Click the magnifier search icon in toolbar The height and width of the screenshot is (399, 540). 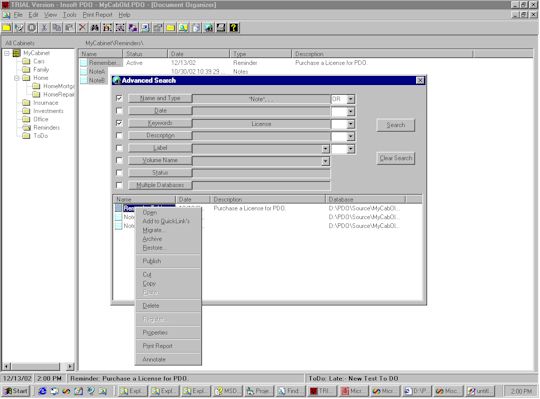tap(183, 28)
